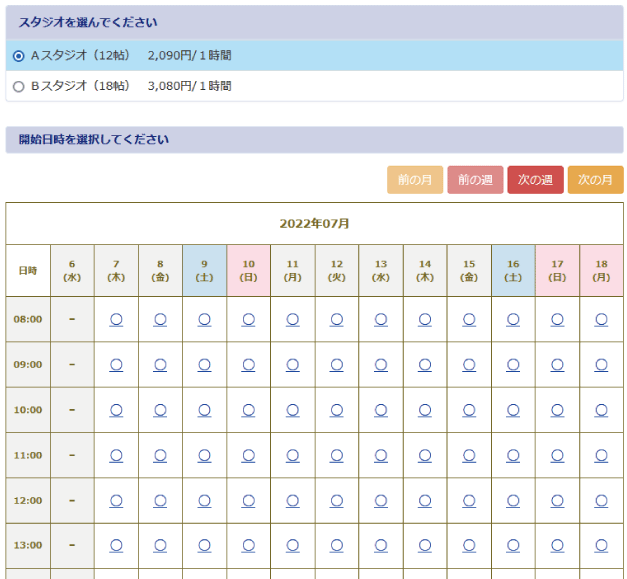Click the 前の週 button
627x579 pixels.
475,180
